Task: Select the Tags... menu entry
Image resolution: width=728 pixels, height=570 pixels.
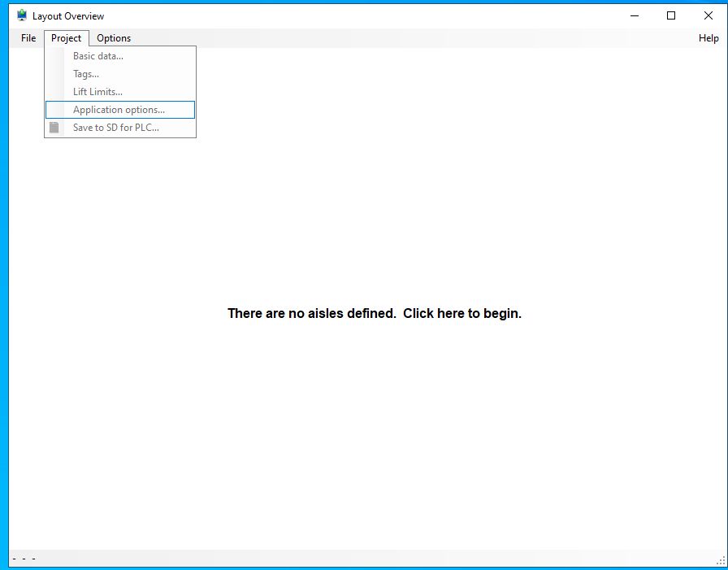Action: 120,74
